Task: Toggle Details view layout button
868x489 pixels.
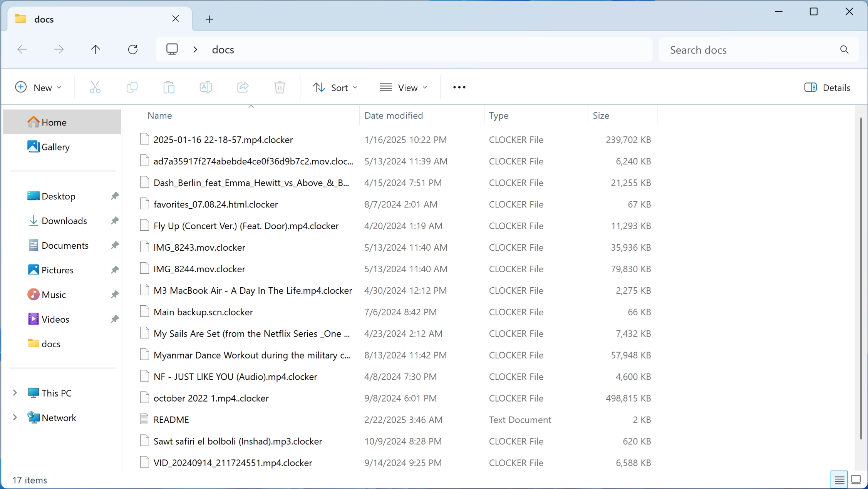Action: click(840, 479)
